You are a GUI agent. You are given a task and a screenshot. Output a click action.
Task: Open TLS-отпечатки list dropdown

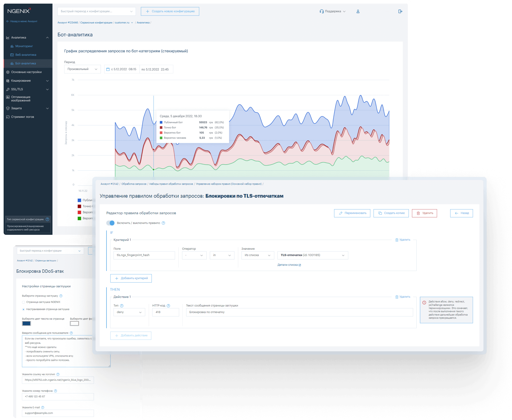click(313, 255)
